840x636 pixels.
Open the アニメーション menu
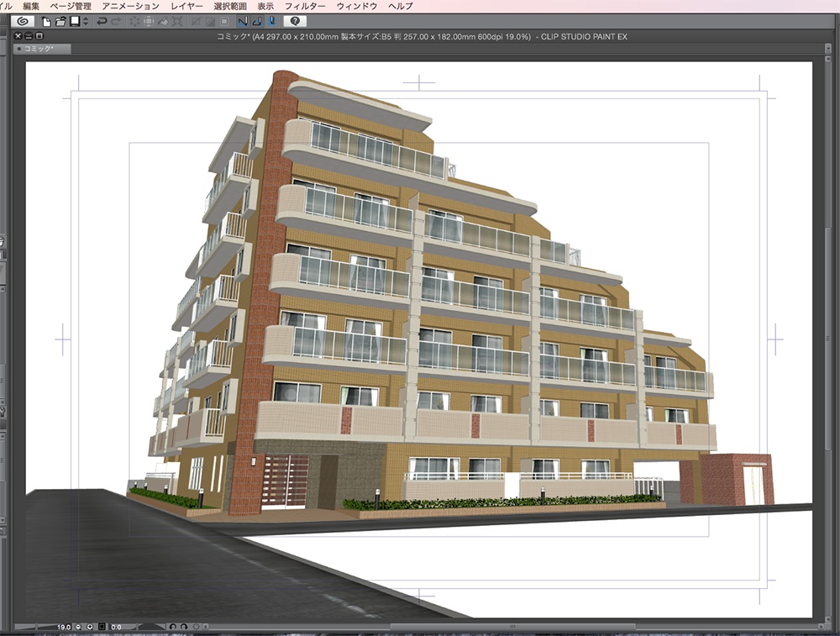point(131,6)
